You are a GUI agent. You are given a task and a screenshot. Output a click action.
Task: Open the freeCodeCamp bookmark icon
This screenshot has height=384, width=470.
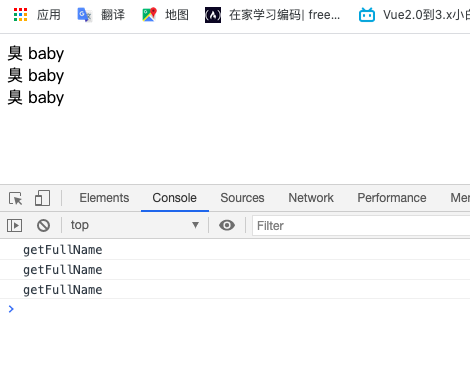tap(213, 15)
